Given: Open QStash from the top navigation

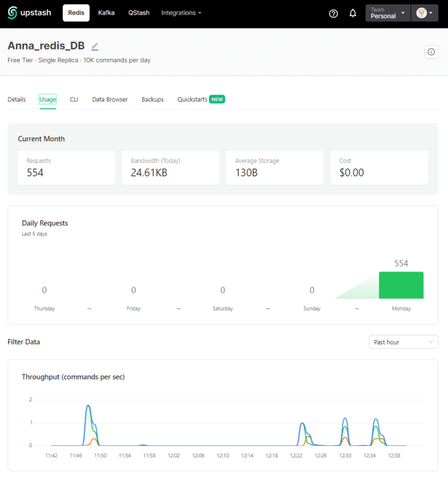Looking at the screenshot, I should [x=139, y=13].
